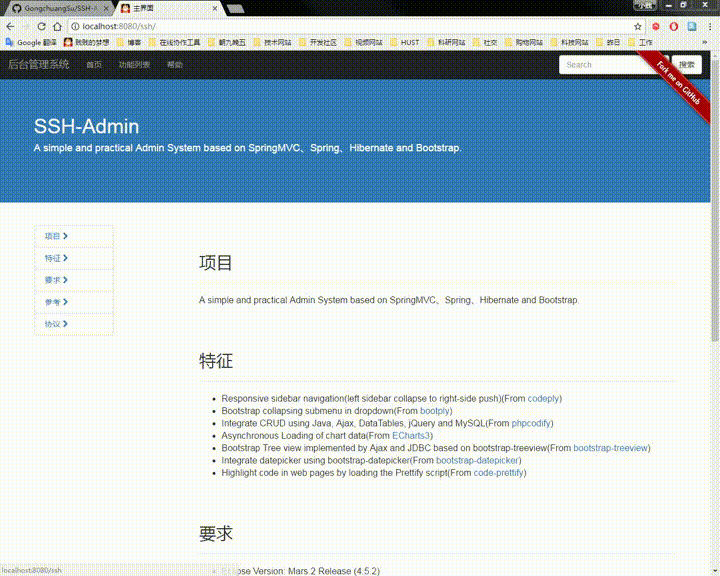Jump to 协议 section in sidebar

coord(74,324)
